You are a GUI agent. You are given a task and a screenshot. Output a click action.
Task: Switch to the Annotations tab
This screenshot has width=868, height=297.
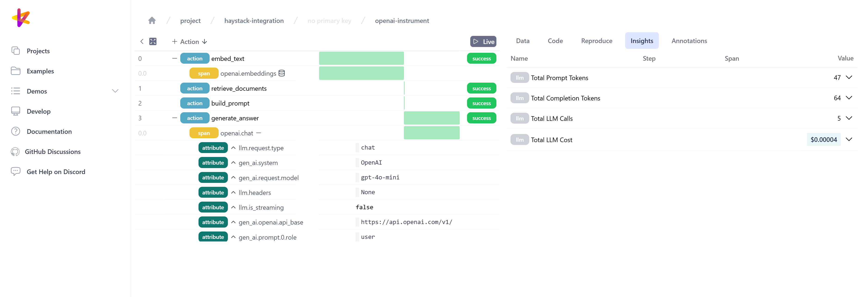[689, 41]
